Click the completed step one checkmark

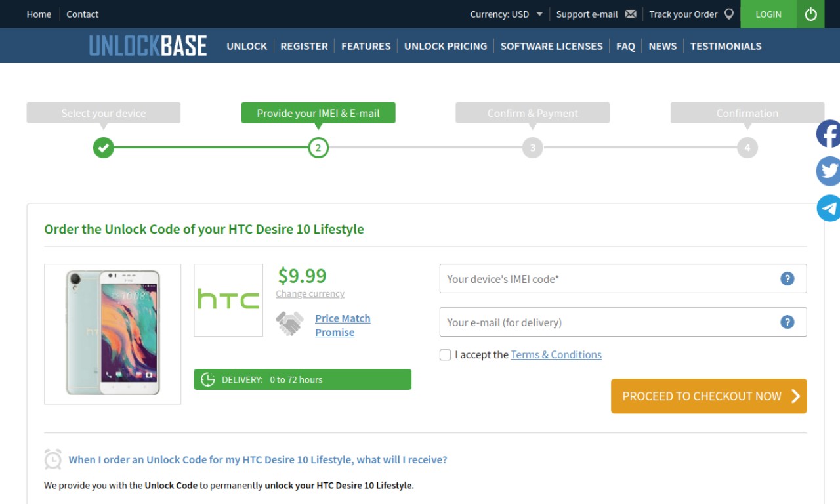coord(103,148)
